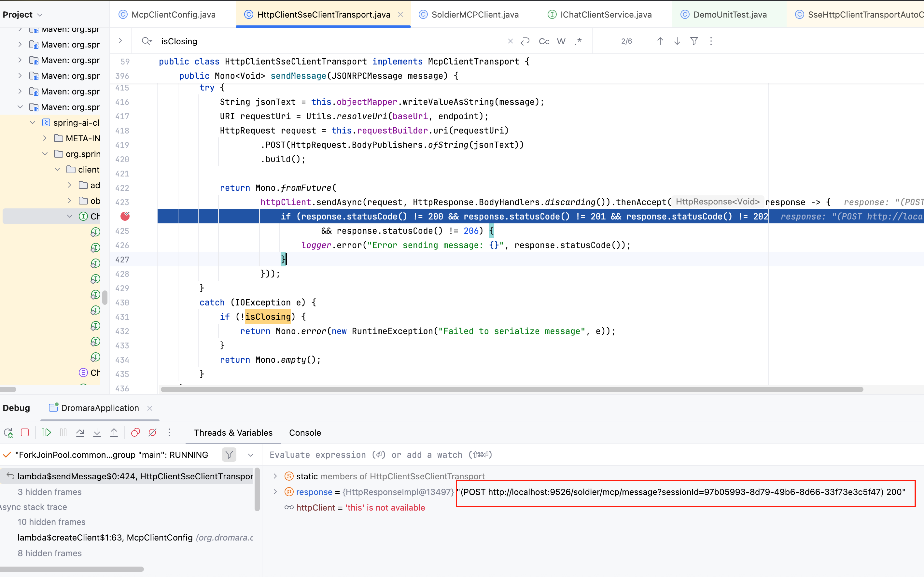Click the thread frames filter icon
The width and height of the screenshot is (924, 577).
[229, 455]
